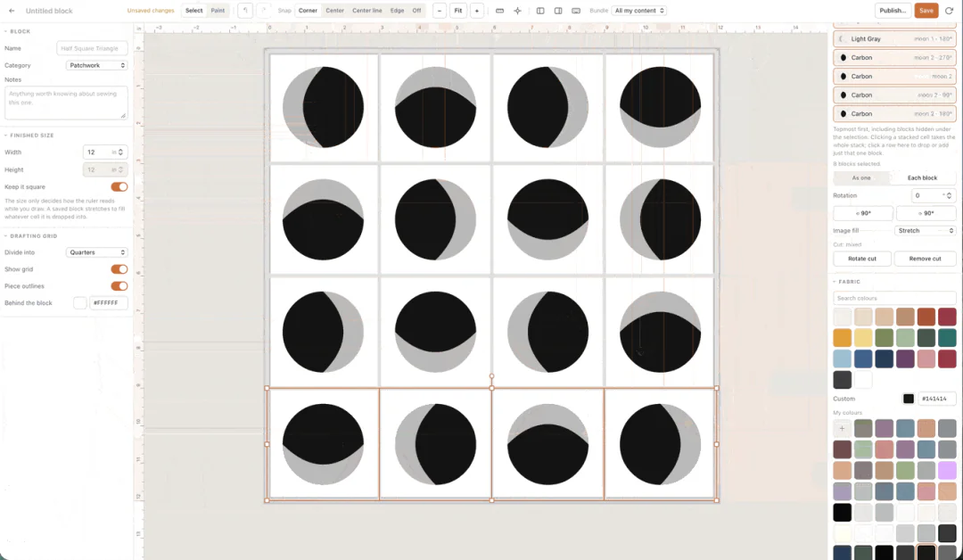Click the #141414 hex input
This screenshot has height=560, width=963.
point(936,399)
